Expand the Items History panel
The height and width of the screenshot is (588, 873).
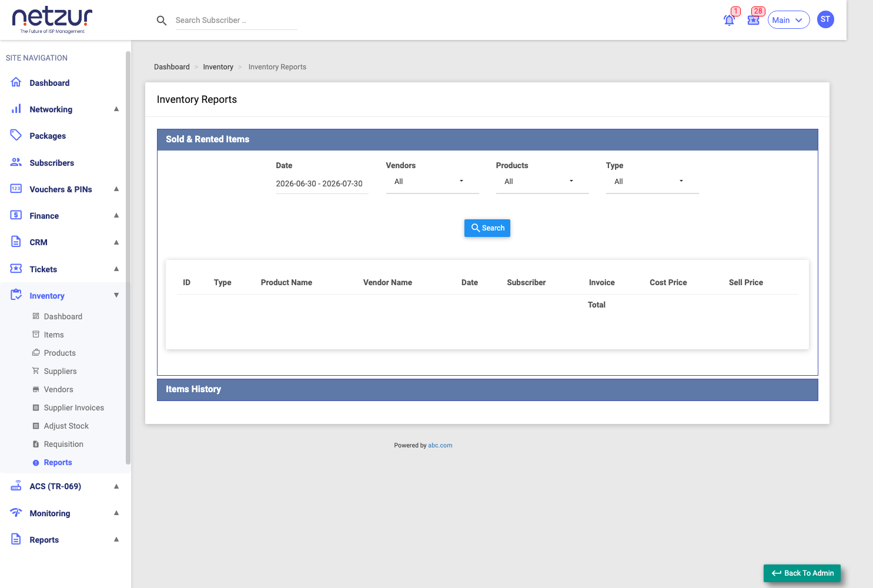pos(487,389)
